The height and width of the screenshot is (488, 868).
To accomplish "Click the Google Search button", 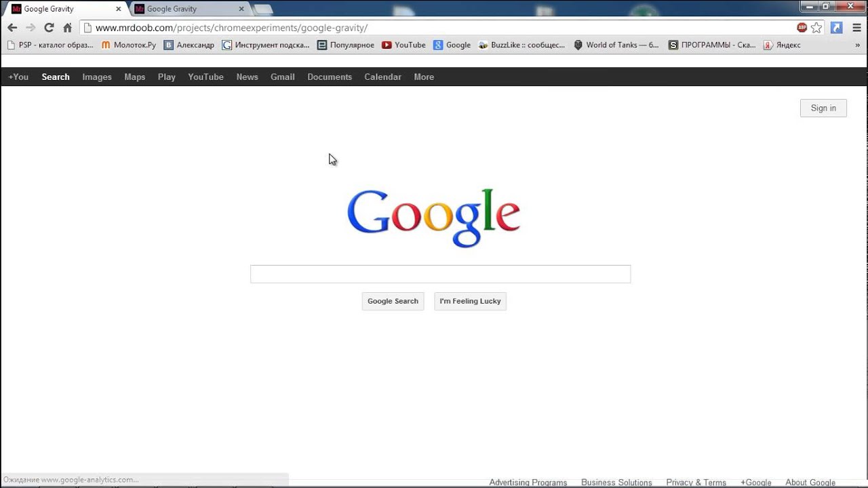I will click(393, 301).
